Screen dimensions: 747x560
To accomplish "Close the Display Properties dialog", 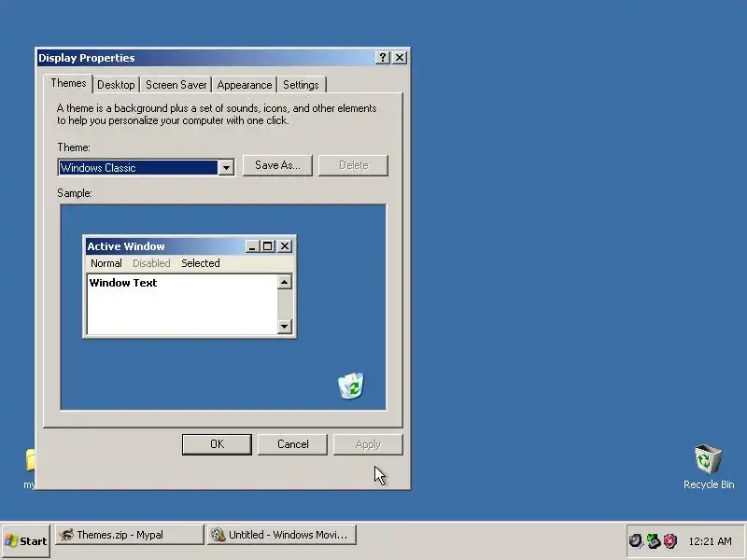I will point(400,58).
